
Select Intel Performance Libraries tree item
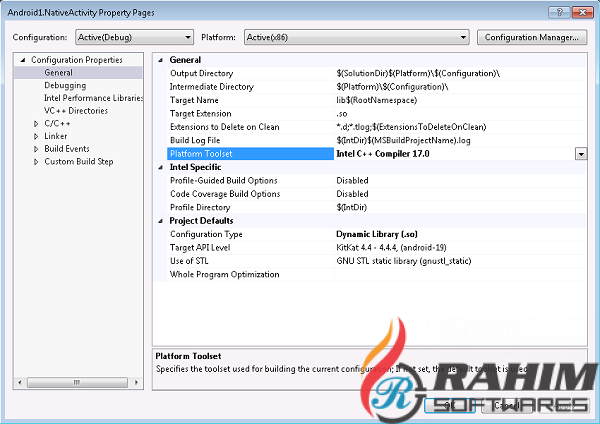click(93, 98)
